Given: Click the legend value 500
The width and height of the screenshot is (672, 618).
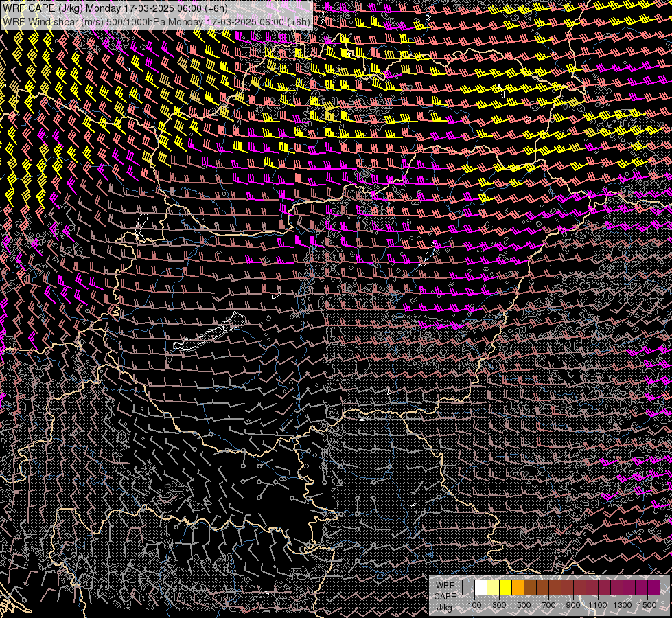Looking at the screenshot, I should click(524, 605).
